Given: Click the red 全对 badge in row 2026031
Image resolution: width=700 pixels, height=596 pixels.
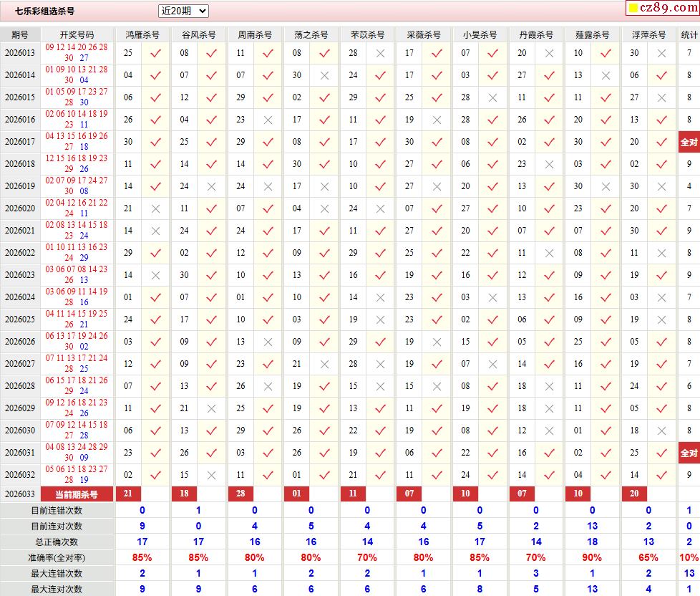Looking at the screenshot, I should coord(689,453).
